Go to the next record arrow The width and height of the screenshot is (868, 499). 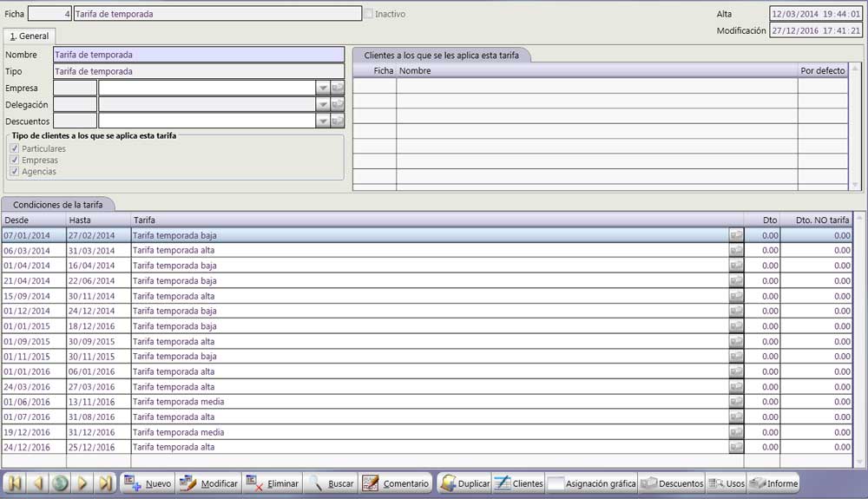(x=82, y=483)
